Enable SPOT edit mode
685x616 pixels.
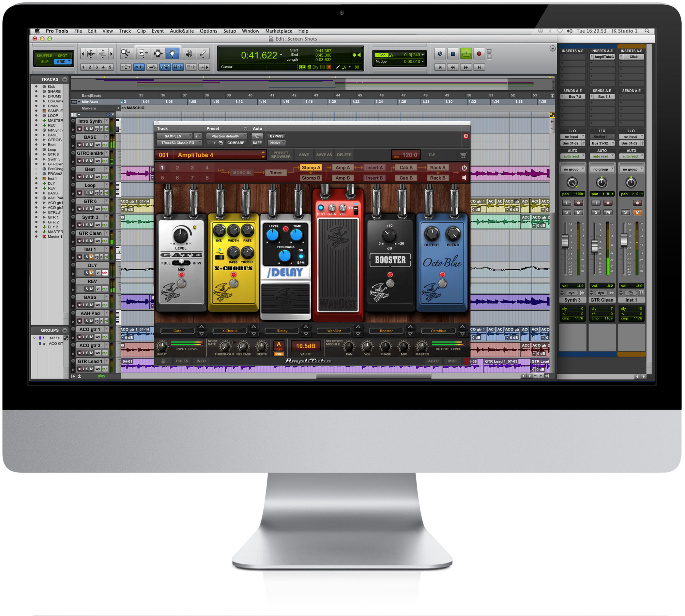[63, 55]
